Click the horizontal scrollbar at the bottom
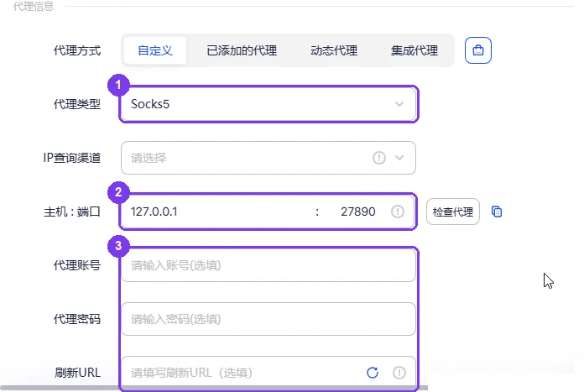This screenshot has width=584, height=392. coord(214,388)
